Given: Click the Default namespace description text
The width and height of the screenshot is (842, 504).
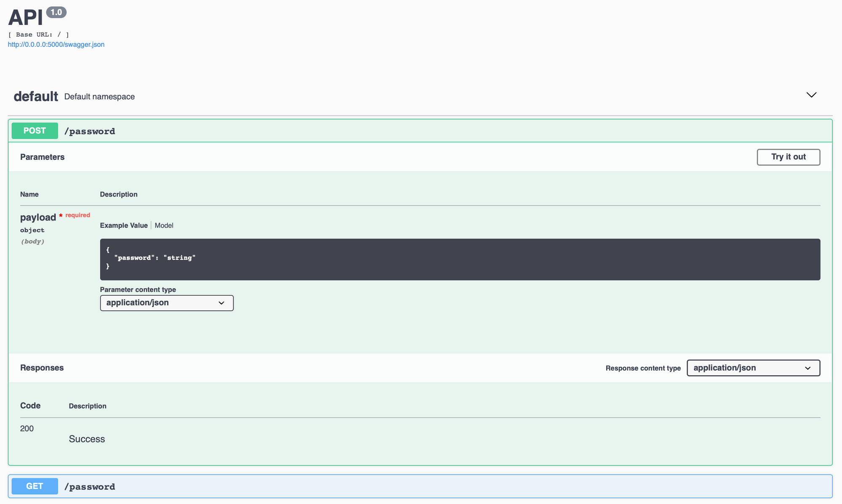Looking at the screenshot, I should pos(99,97).
